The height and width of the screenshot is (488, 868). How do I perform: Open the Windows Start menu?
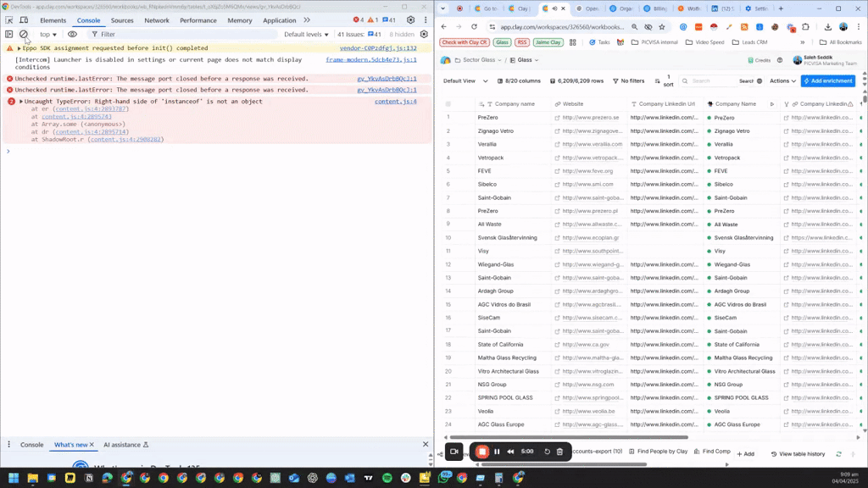pyautogui.click(x=14, y=478)
